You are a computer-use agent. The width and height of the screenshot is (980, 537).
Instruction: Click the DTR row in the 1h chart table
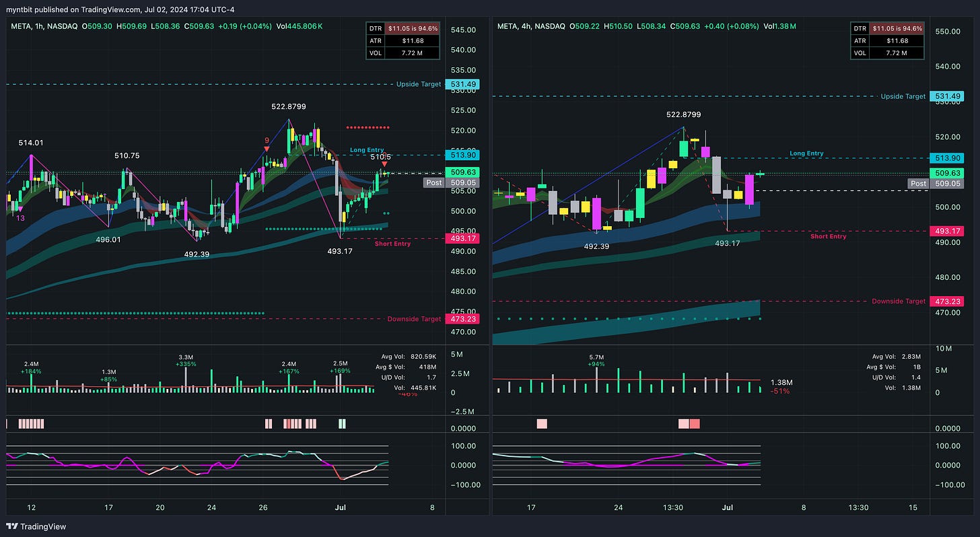click(403, 28)
